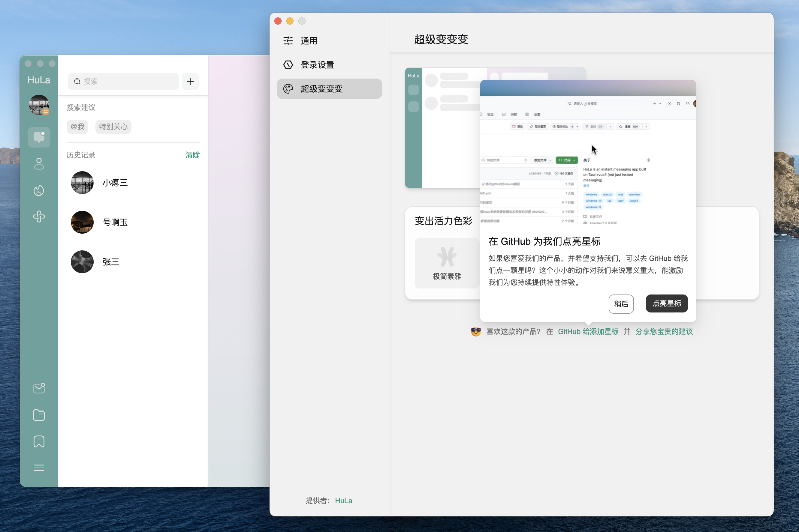Open the file manager folder icon
799x532 pixels.
pos(39,415)
